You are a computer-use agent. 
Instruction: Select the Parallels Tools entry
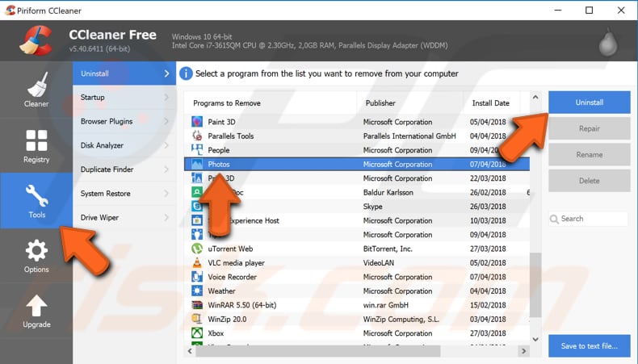point(357,136)
